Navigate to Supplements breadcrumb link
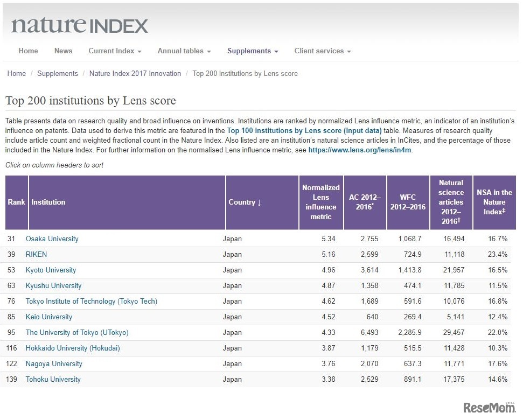The height and width of the screenshot is (420, 523). point(57,74)
